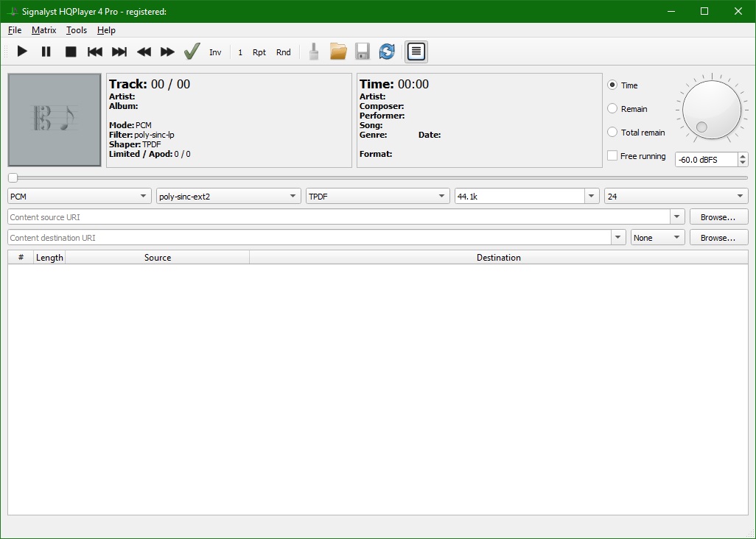Viewport: 756px width, 539px height.
Task: Click the Destination column header
Action: pos(499,257)
